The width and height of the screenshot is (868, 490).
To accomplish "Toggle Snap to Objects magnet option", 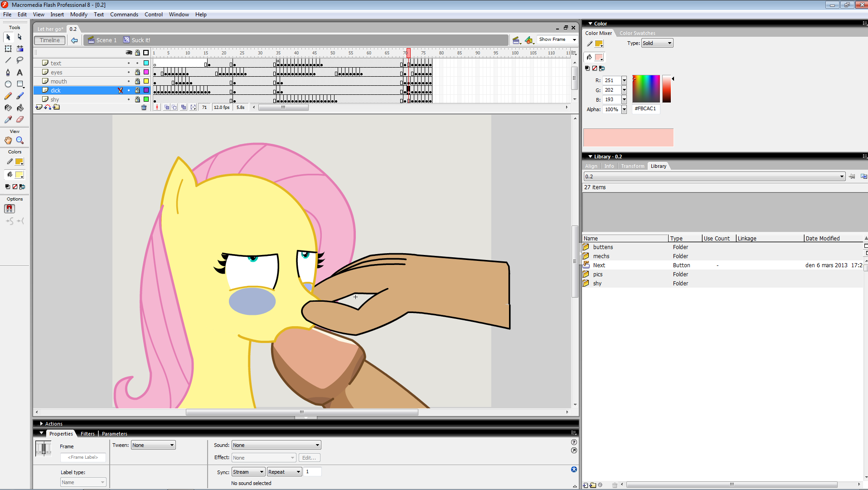I will [x=10, y=209].
